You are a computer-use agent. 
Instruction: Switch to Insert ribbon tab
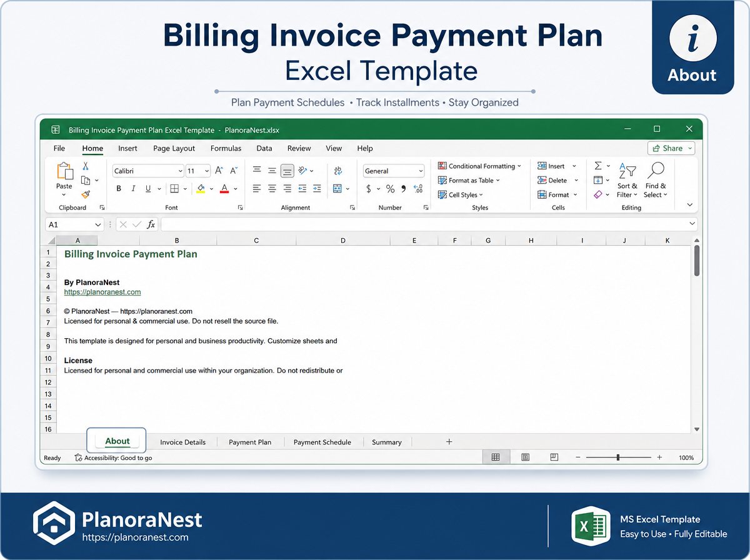127,148
